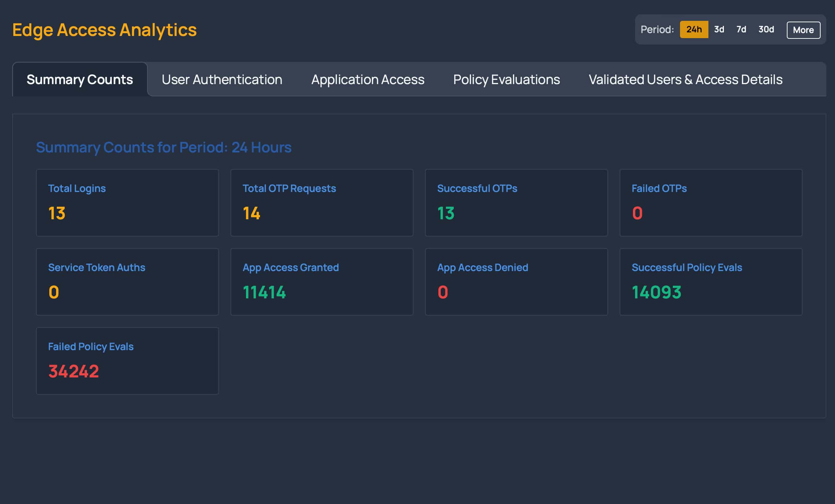Click the Total Logins label
This screenshot has width=835, height=504.
click(x=77, y=188)
